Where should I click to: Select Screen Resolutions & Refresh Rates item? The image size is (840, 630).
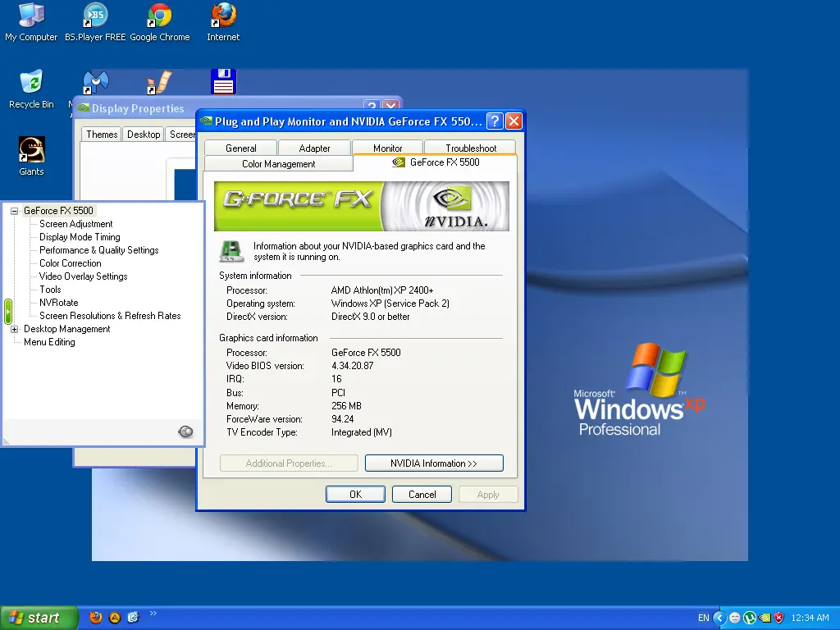pos(110,316)
